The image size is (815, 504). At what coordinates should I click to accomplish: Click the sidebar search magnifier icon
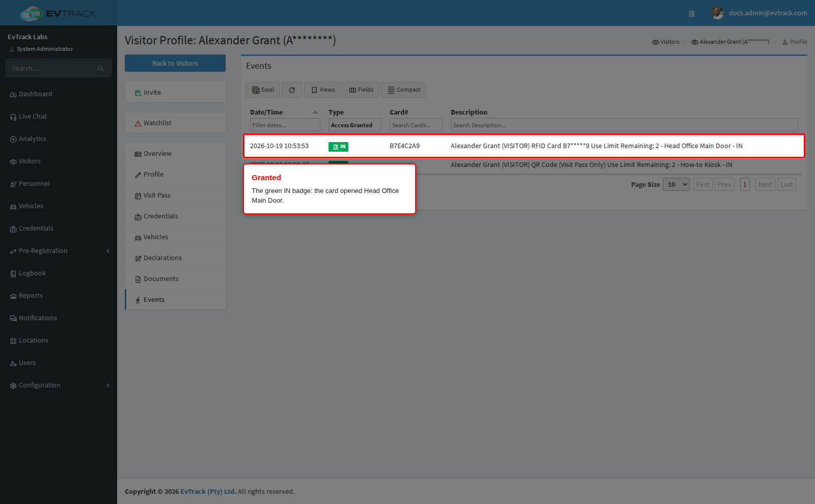click(x=101, y=69)
